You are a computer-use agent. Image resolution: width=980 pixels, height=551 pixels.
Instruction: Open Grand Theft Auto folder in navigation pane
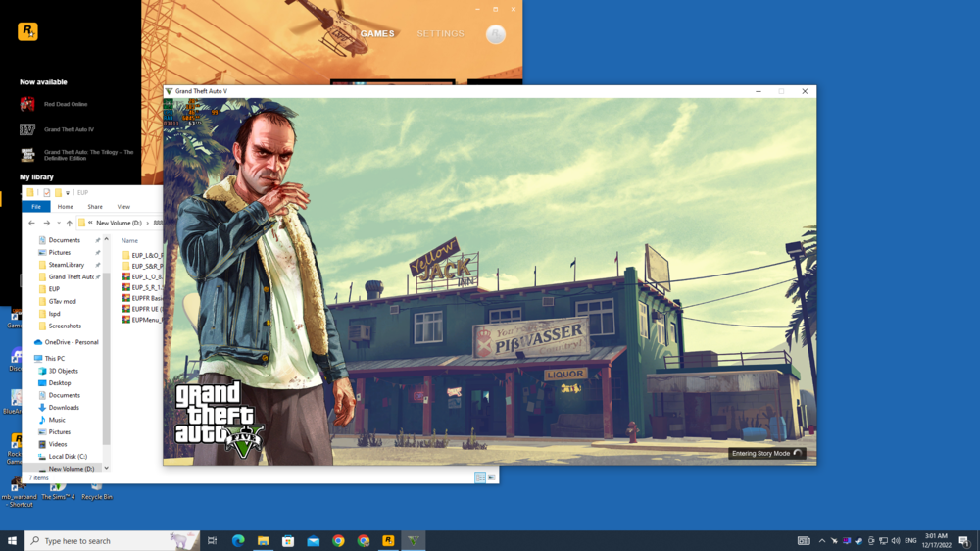tap(72, 277)
